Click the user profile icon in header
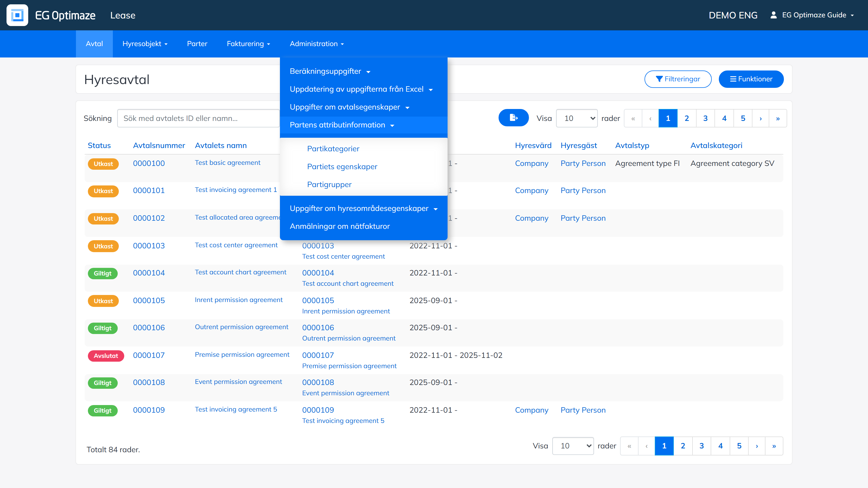This screenshot has width=868, height=488. pyautogui.click(x=774, y=15)
